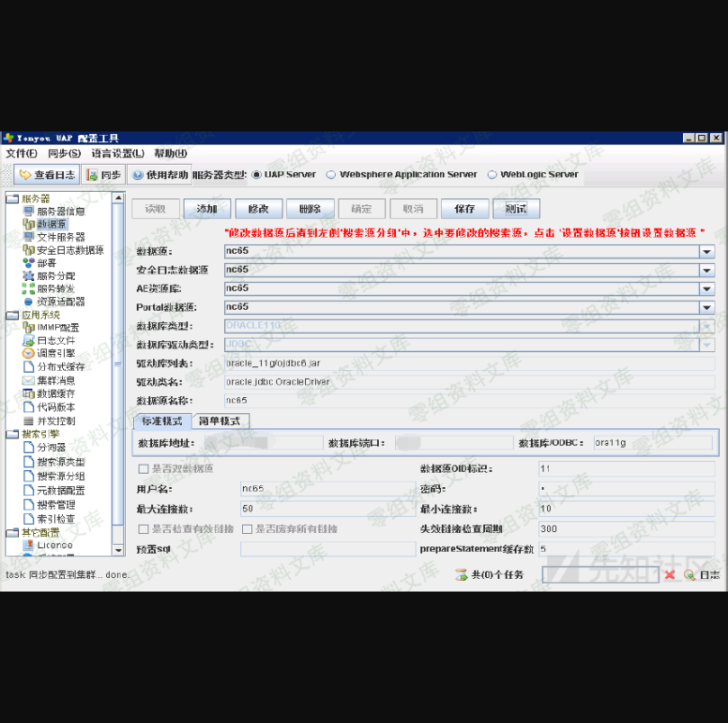Select UAP Server radio button

pos(256,175)
